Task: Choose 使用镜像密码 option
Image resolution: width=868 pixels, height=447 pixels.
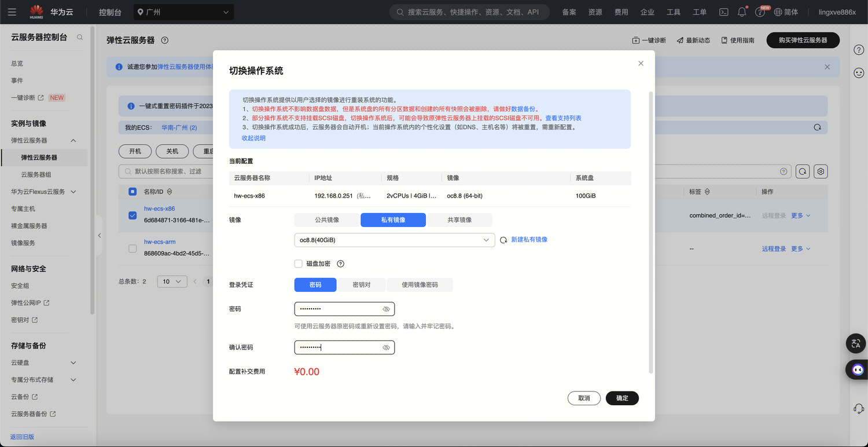Action: 420,285
